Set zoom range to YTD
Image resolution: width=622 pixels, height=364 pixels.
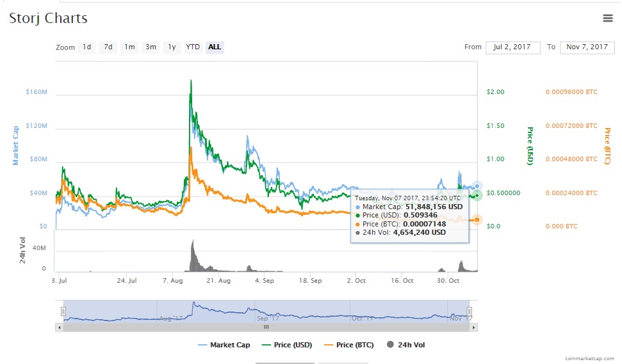click(193, 47)
